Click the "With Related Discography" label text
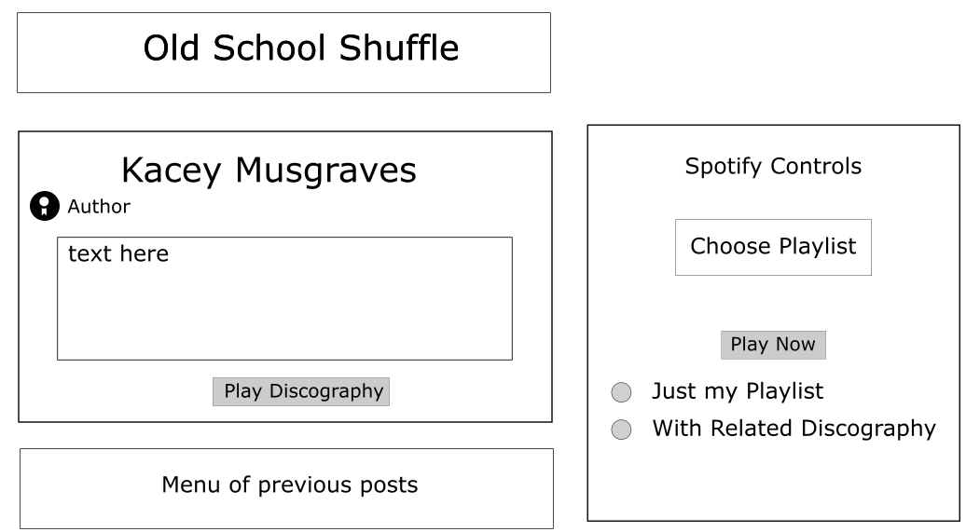The width and height of the screenshot is (980, 532). [x=794, y=429]
